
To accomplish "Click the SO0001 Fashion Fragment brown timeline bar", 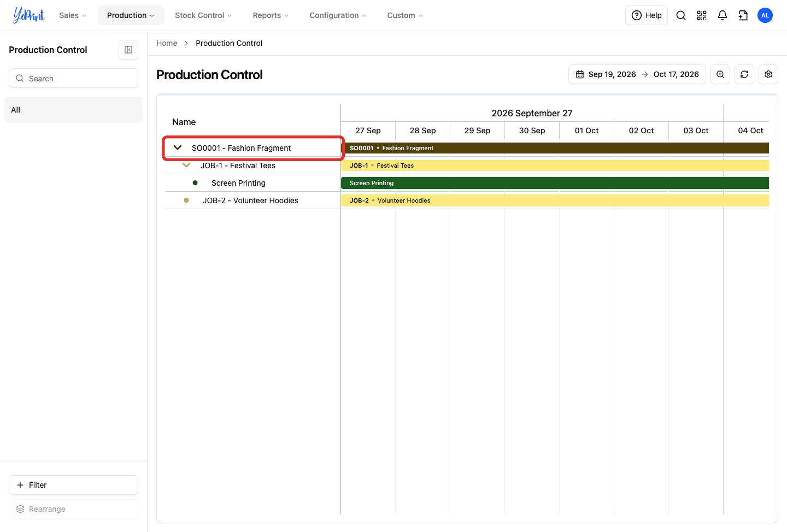I will tap(555, 148).
